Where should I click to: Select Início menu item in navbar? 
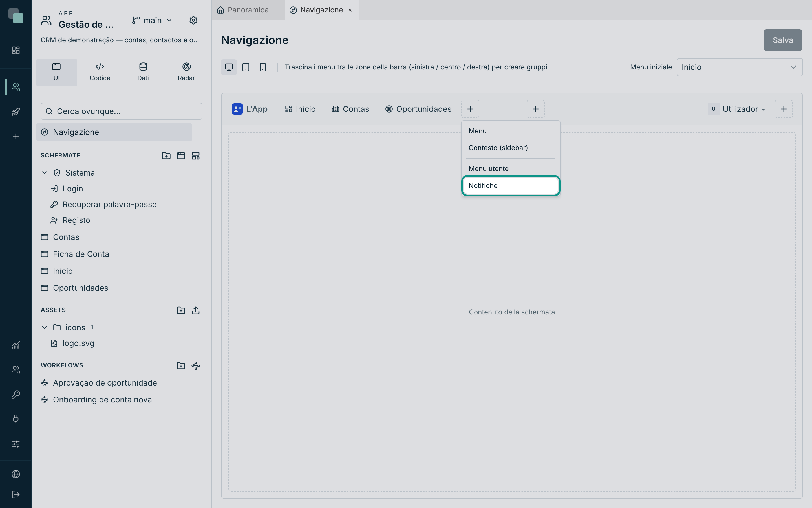[300, 109]
